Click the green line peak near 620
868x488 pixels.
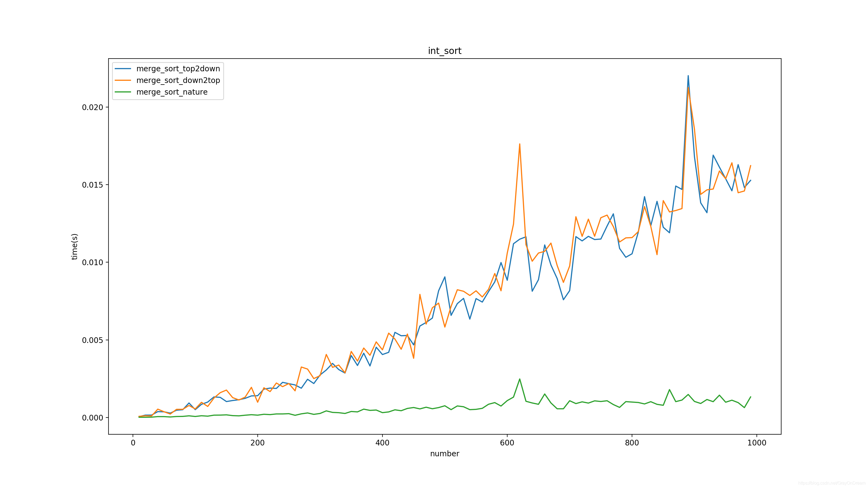(520, 379)
